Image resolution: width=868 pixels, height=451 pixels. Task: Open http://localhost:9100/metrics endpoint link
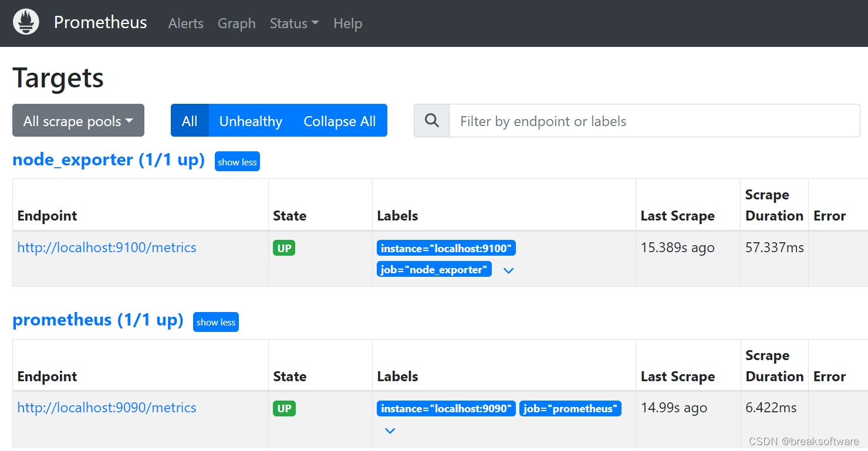[107, 247]
